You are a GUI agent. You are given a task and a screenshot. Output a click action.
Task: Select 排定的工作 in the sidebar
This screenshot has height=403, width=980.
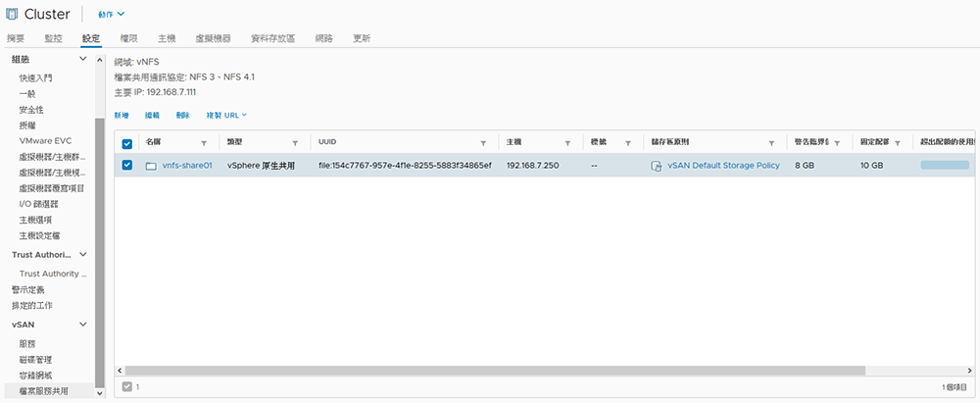[32, 305]
